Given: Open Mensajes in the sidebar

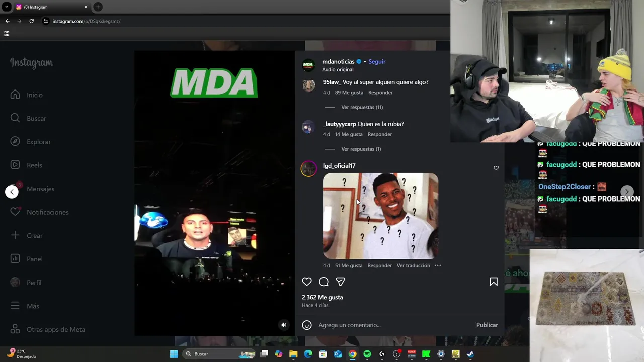Looking at the screenshot, I should [x=32, y=189].
